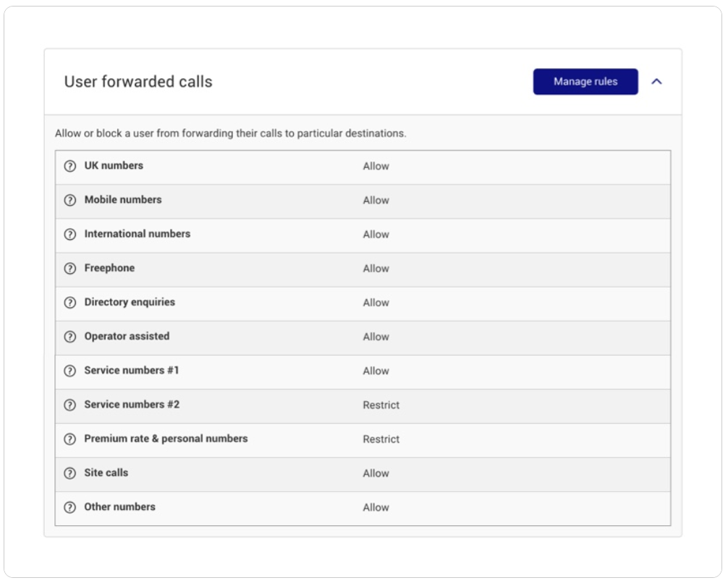Click Allow value for UK numbers
Image resolution: width=728 pixels, height=583 pixels.
pyautogui.click(x=376, y=167)
